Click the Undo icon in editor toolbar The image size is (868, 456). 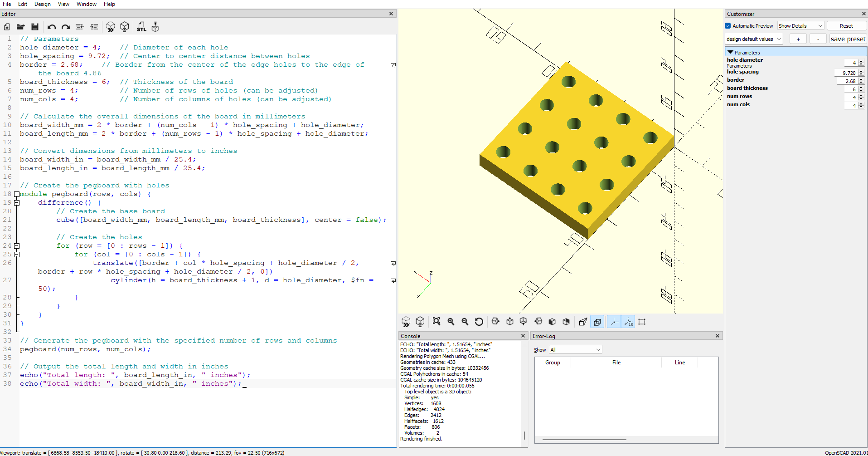pyautogui.click(x=51, y=27)
